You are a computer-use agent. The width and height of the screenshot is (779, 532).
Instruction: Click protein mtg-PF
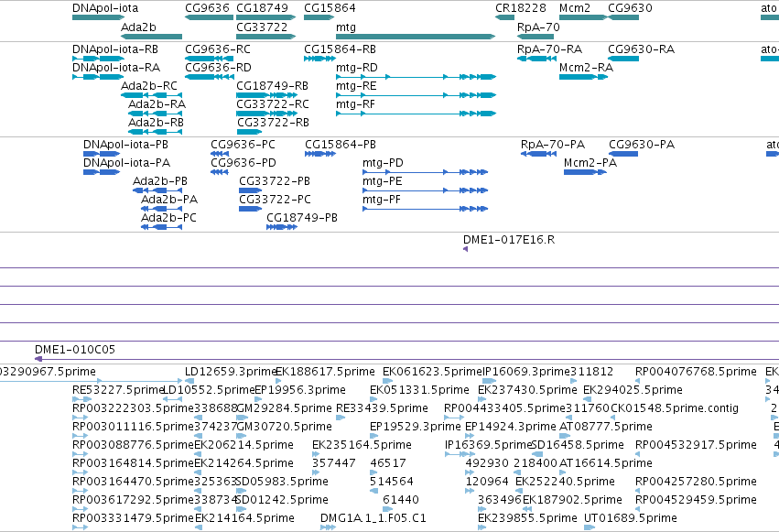(x=426, y=209)
